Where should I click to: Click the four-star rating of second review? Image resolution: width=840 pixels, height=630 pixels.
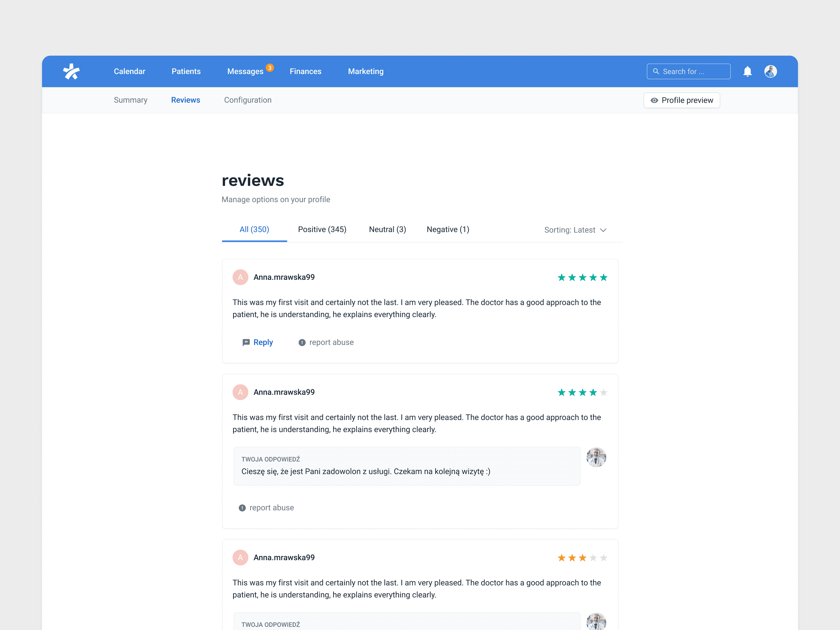coord(582,392)
